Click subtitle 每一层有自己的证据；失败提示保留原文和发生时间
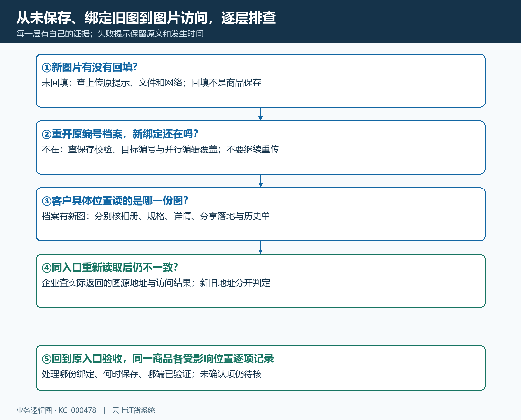Viewport: 521px width, 420px height. pos(110,34)
